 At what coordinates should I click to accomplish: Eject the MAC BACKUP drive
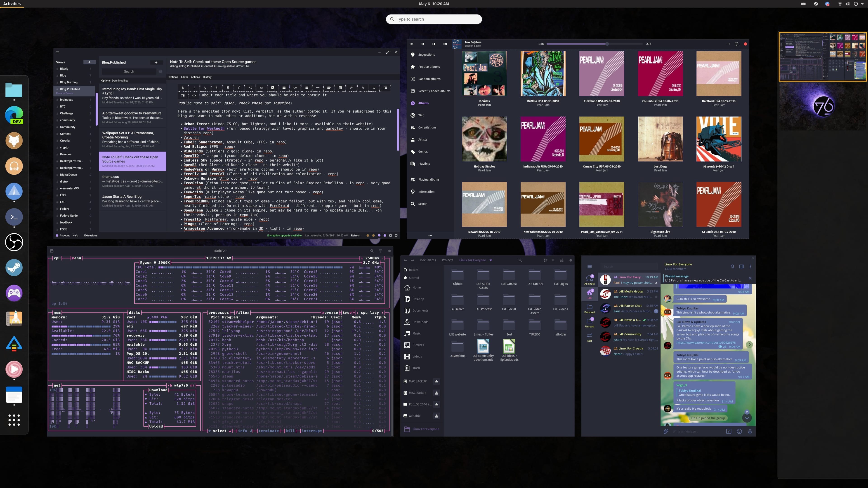pyautogui.click(x=436, y=381)
